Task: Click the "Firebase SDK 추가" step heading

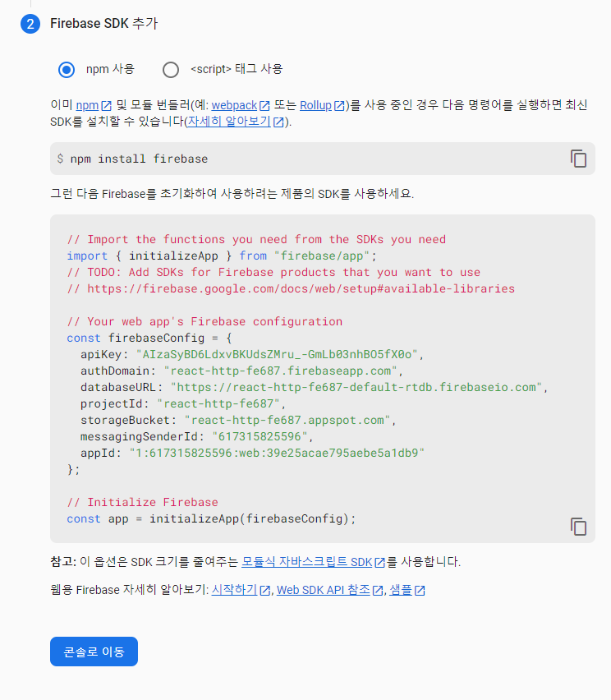Action: 104,23
